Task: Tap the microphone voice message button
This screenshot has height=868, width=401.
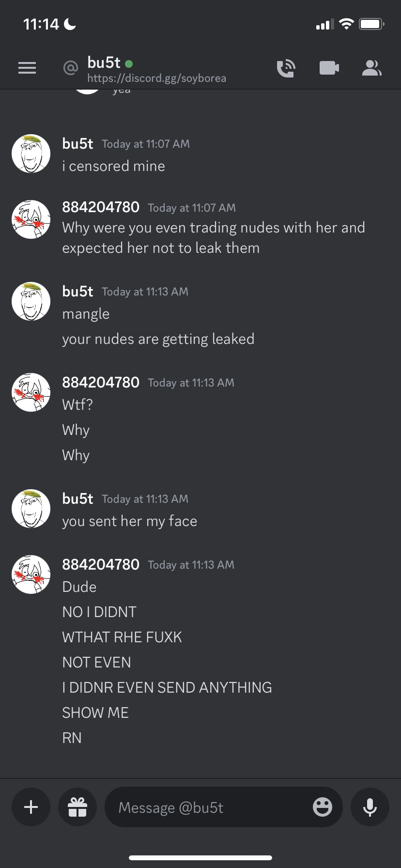Action: pyautogui.click(x=370, y=807)
